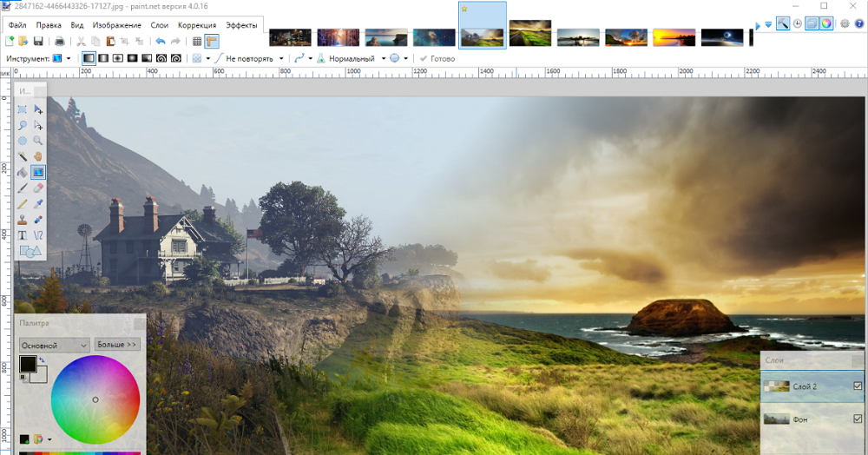Toggle the pixel grid button
Screen dimensions: 868x455
tap(196, 41)
